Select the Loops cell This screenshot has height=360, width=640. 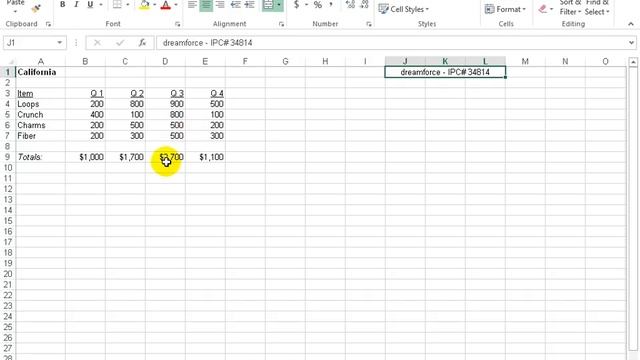click(x=40, y=104)
